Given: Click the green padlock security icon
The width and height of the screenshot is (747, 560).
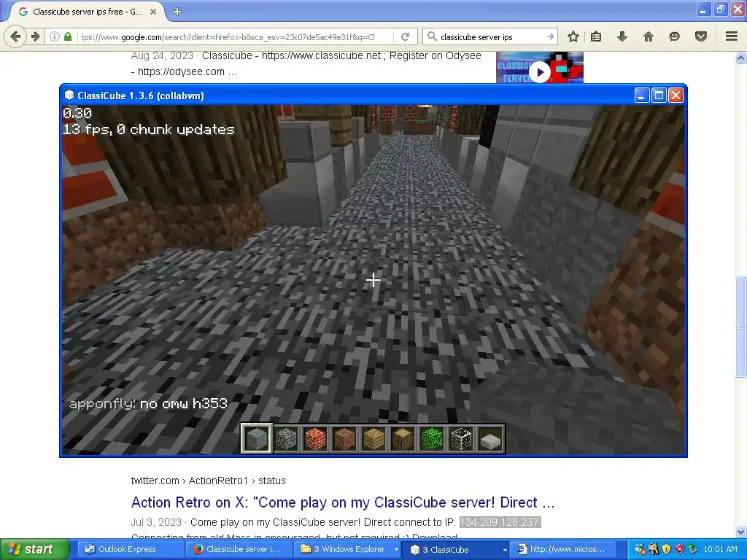Looking at the screenshot, I should point(68,36).
